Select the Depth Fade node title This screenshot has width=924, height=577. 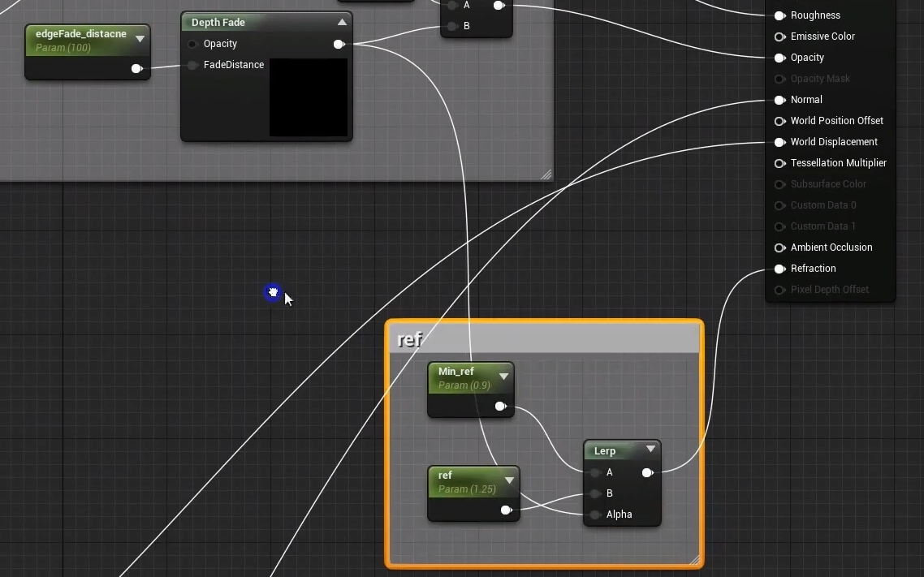pos(218,23)
